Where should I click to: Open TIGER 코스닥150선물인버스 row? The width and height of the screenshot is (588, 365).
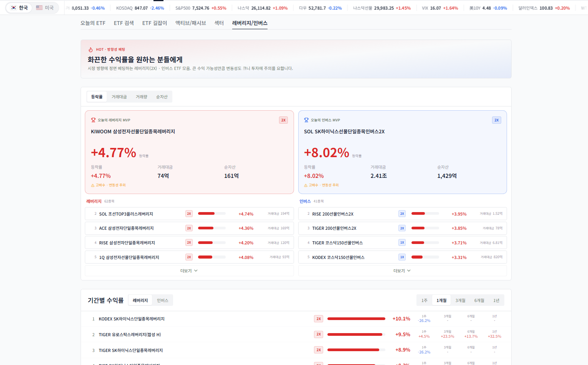[x=402, y=243]
